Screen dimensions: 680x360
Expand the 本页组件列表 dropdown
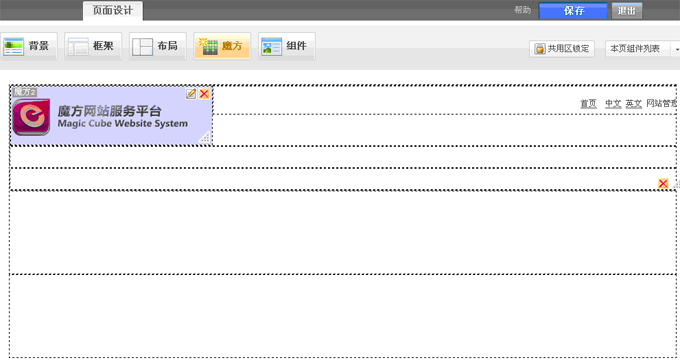click(x=638, y=49)
